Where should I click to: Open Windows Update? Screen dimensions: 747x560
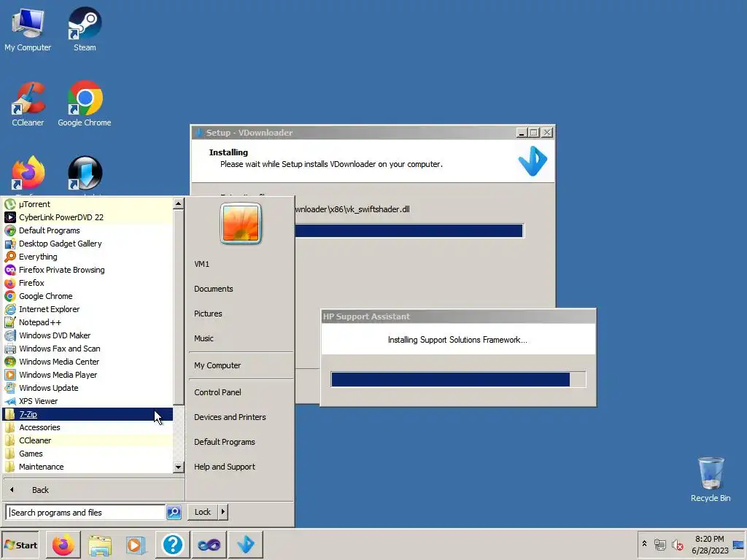coord(88,388)
